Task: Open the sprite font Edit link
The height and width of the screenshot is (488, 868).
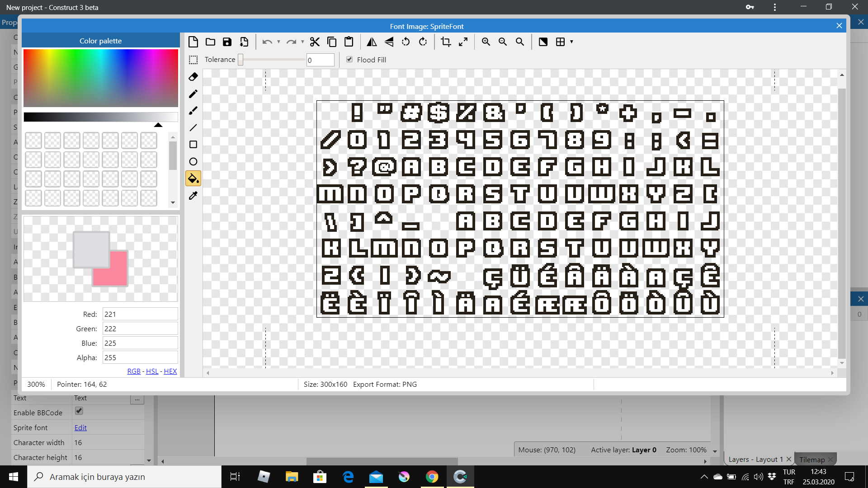Action: click(80, 427)
